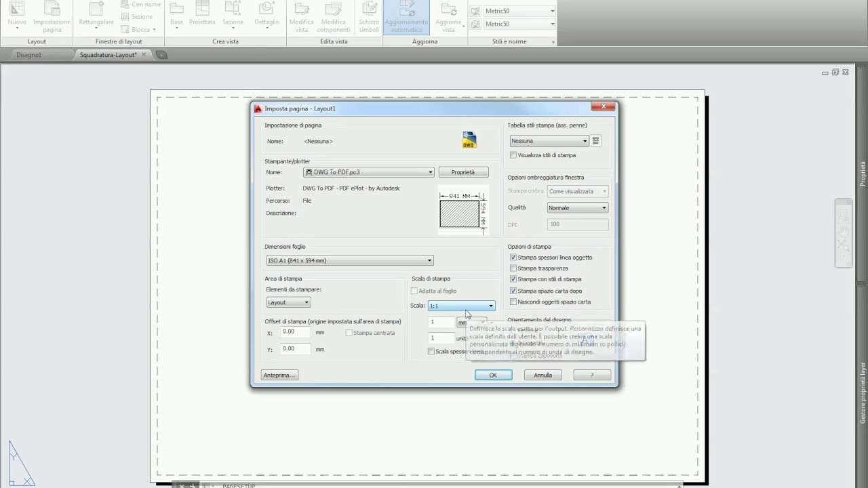868x488 pixels.
Task: Click the Edita vista panel title
Action: click(334, 41)
